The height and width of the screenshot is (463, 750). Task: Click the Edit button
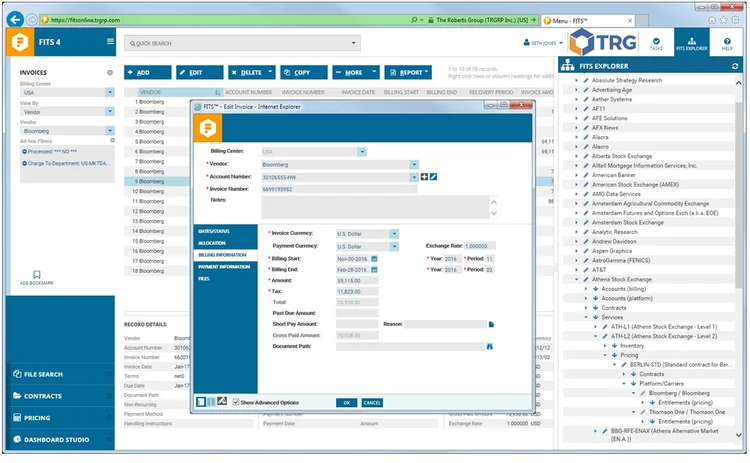(200, 73)
